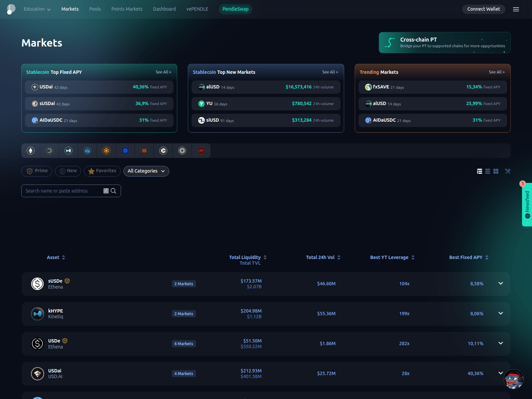
Task: Open siUSD 91 days market card
Action: (266, 120)
